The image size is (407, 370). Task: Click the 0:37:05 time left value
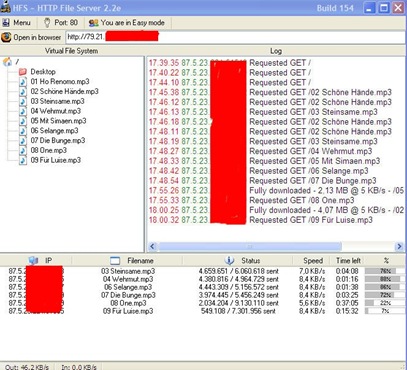pyautogui.click(x=347, y=303)
